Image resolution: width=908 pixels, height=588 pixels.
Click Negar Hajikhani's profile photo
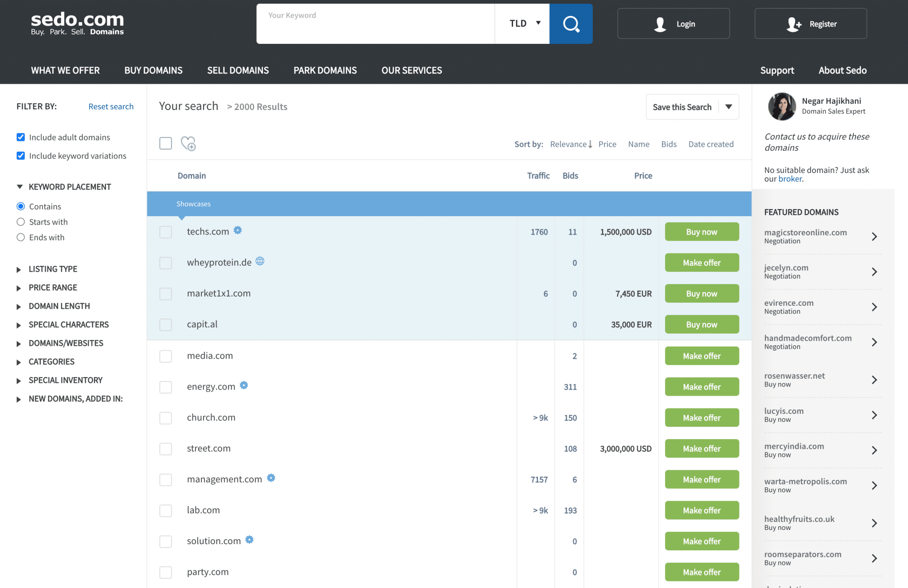[x=782, y=106]
